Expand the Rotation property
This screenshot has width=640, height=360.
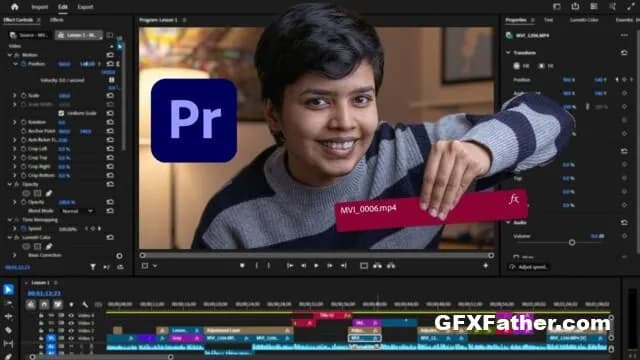[x=15, y=122]
